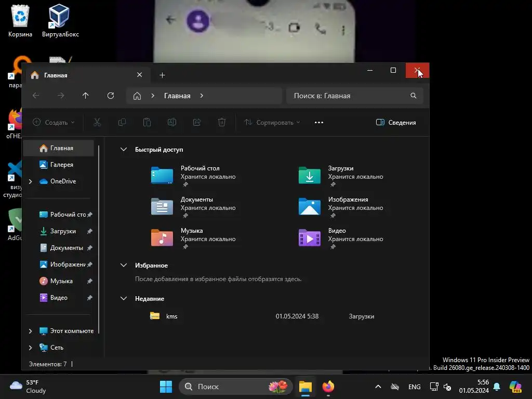Click the Forward navigation arrow
532x399 pixels.
(61, 96)
